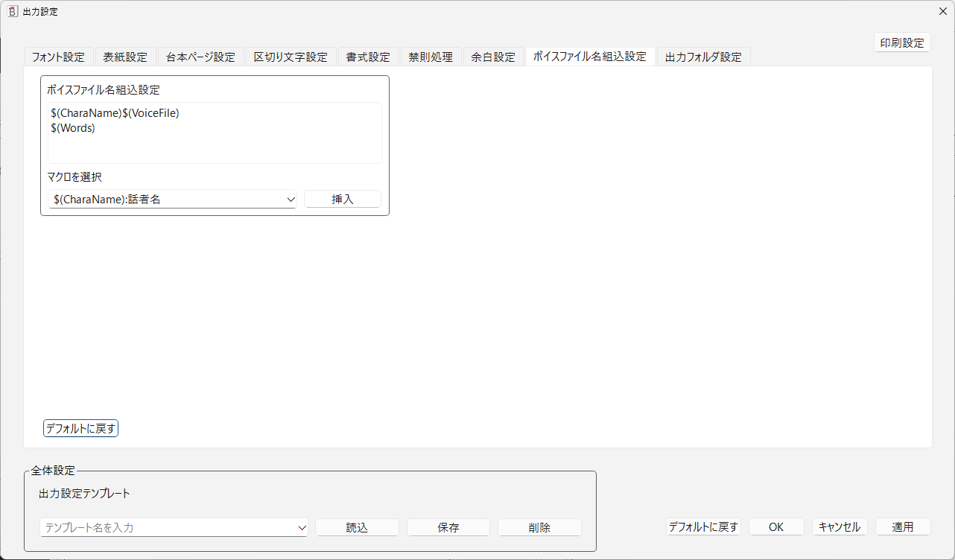Reset all settings with デフォルトに戻す
This screenshot has width=955, height=560.
703,526
